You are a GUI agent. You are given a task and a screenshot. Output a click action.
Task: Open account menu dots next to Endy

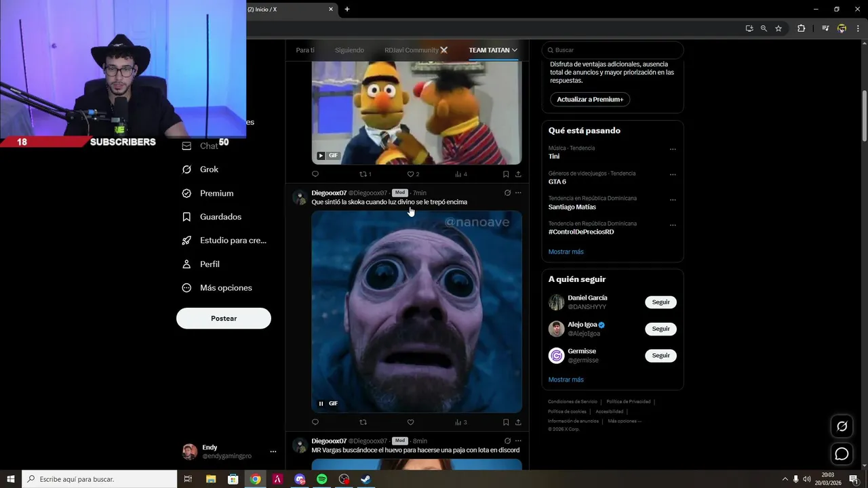pyautogui.click(x=273, y=451)
